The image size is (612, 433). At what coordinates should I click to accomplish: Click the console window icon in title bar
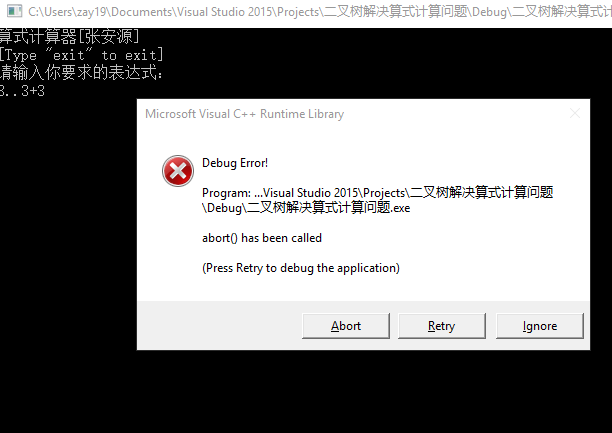click(x=14, y=11)
